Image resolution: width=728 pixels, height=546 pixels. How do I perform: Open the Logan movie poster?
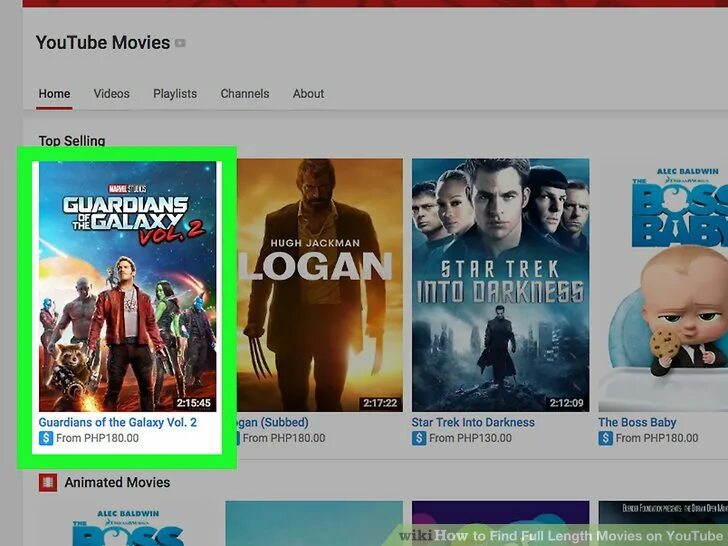(320, 286)
